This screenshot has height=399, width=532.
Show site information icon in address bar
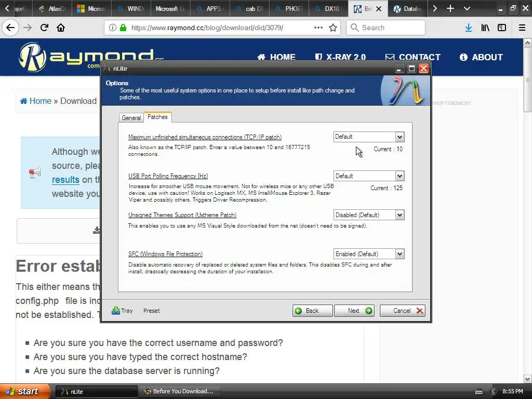(112, 28)
